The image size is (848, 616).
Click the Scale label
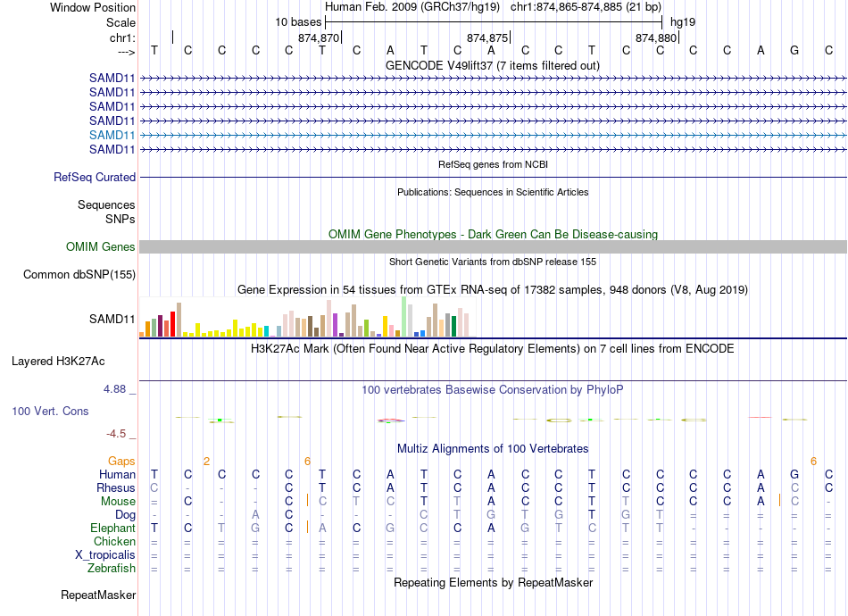tap(121, 22)
